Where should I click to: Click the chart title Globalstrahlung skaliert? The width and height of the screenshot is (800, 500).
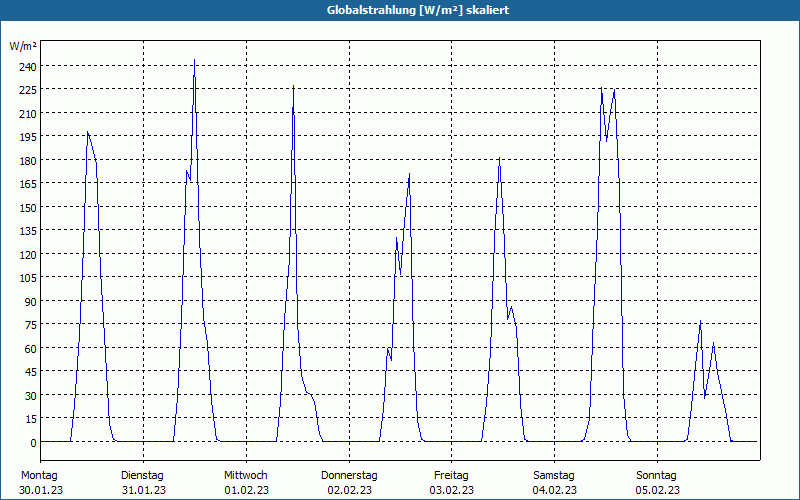click(x=418, y=10)
